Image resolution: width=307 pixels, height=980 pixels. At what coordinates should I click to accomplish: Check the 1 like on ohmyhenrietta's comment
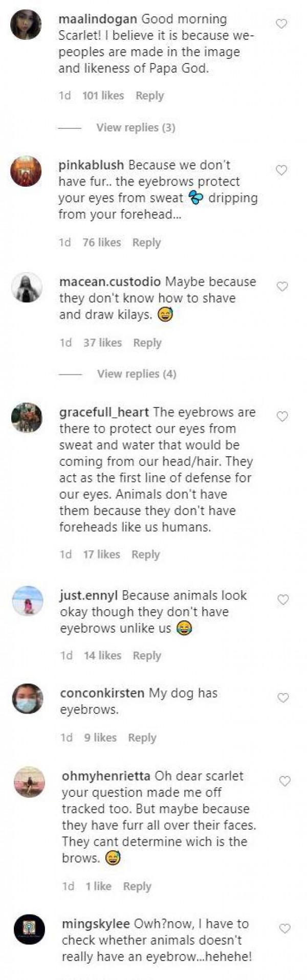[98, 886]
